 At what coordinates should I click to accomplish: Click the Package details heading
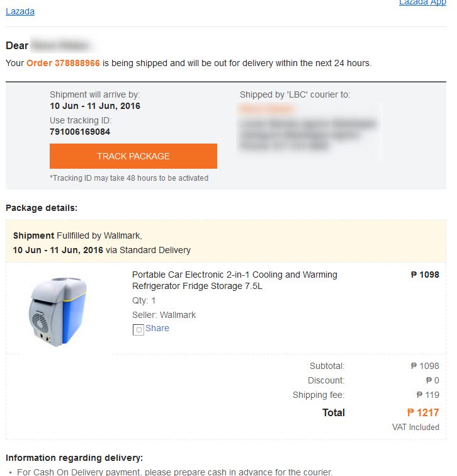point(42,207)
